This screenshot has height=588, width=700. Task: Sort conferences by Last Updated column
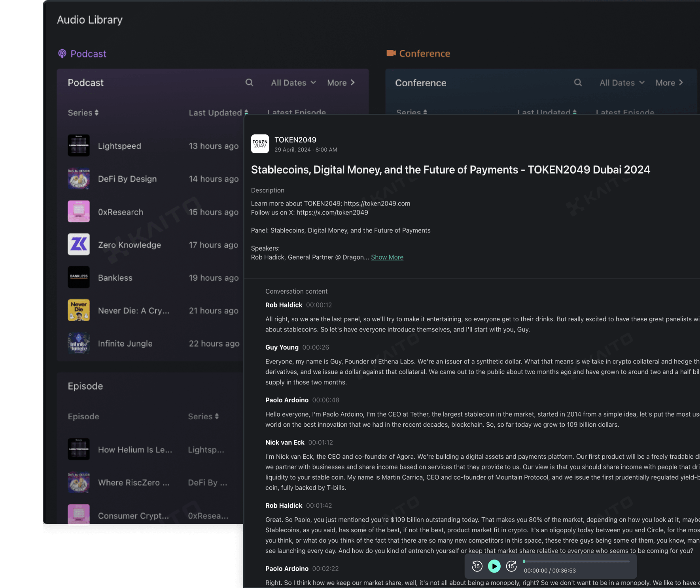tap(547, 112)
